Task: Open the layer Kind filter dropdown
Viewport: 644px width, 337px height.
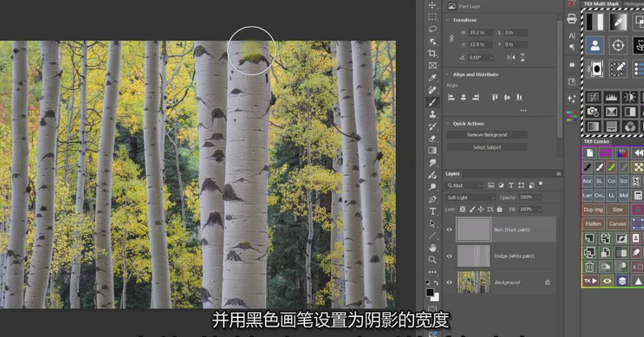Action: pos(464,186)
